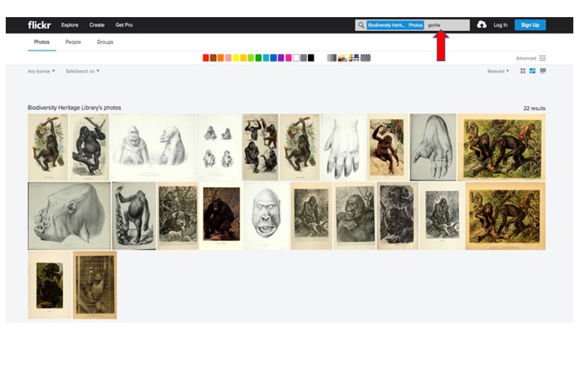Select the white color swatch
The width and height of the screenshot is (588, 392).
pos(296,58)
